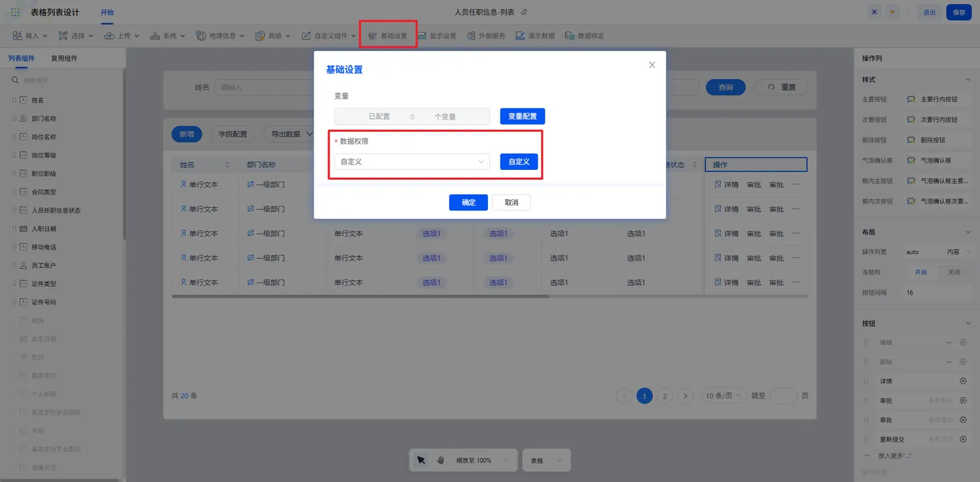
Task: Open 数据绑定 in the toolbar
Action: point(584,36)
